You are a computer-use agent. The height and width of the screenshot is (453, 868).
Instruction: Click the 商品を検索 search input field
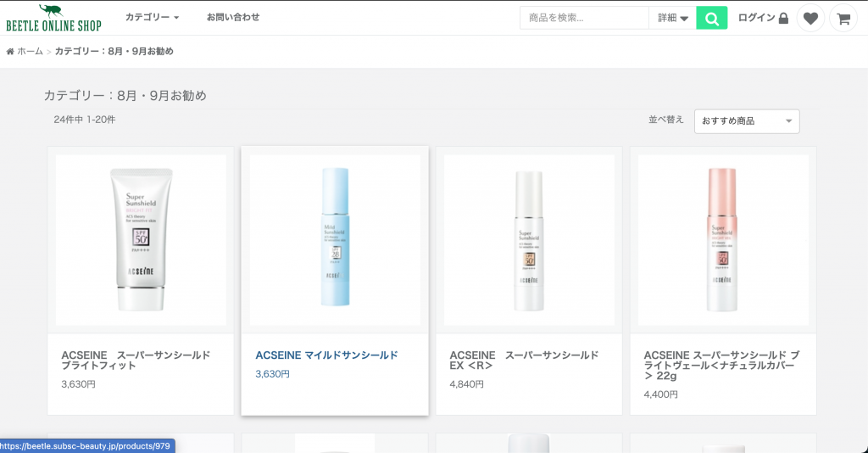point(584,19)
